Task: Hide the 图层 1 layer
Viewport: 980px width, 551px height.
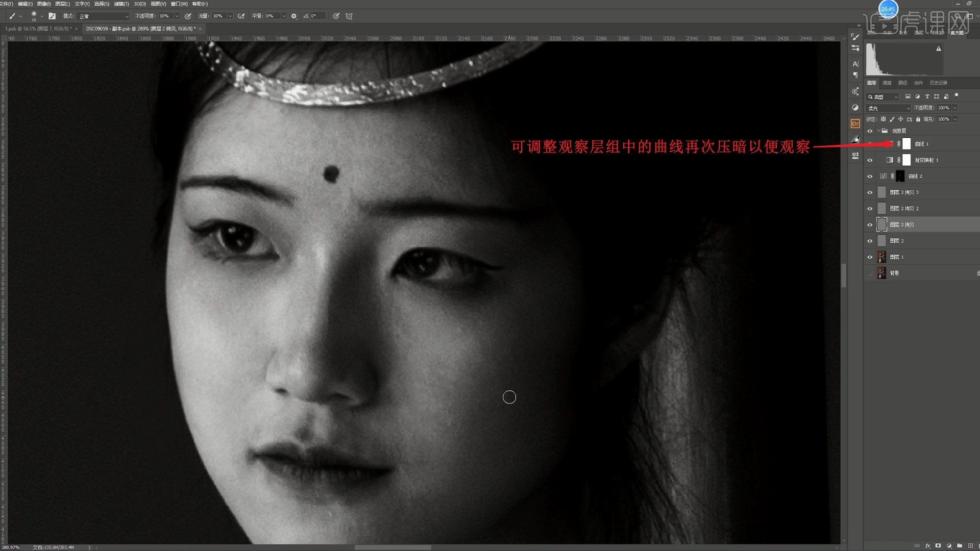Action: point(870,257)
